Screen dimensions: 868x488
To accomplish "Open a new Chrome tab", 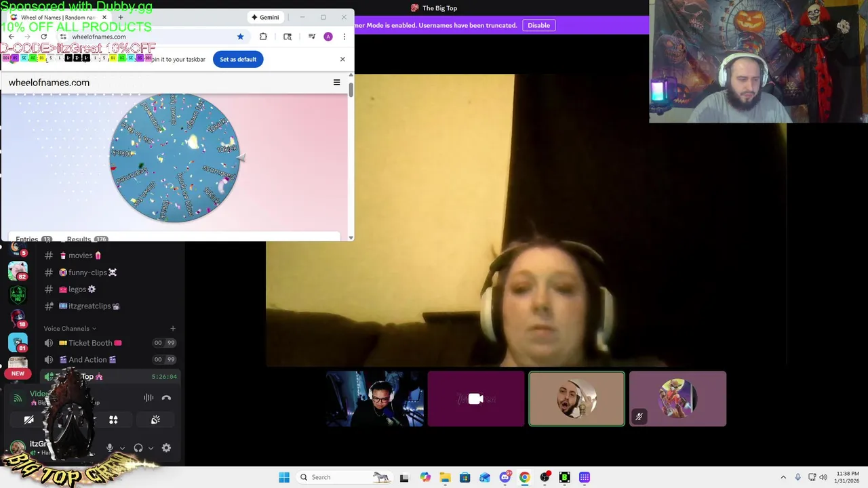I will point(120,17).
